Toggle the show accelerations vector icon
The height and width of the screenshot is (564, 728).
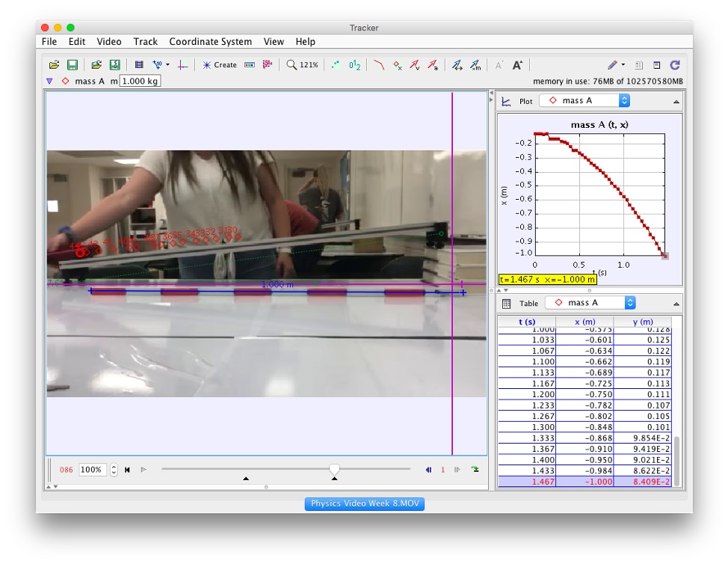[x=433, y=65]
